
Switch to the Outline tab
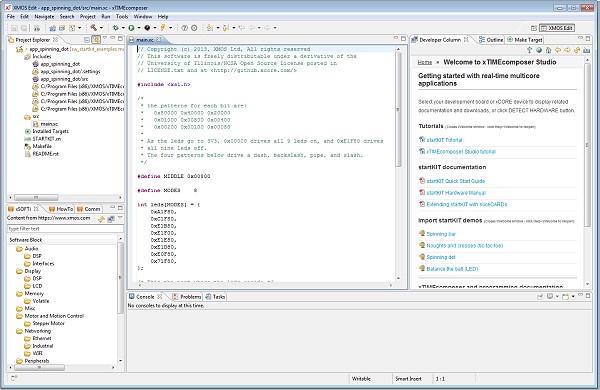point(491,40)
